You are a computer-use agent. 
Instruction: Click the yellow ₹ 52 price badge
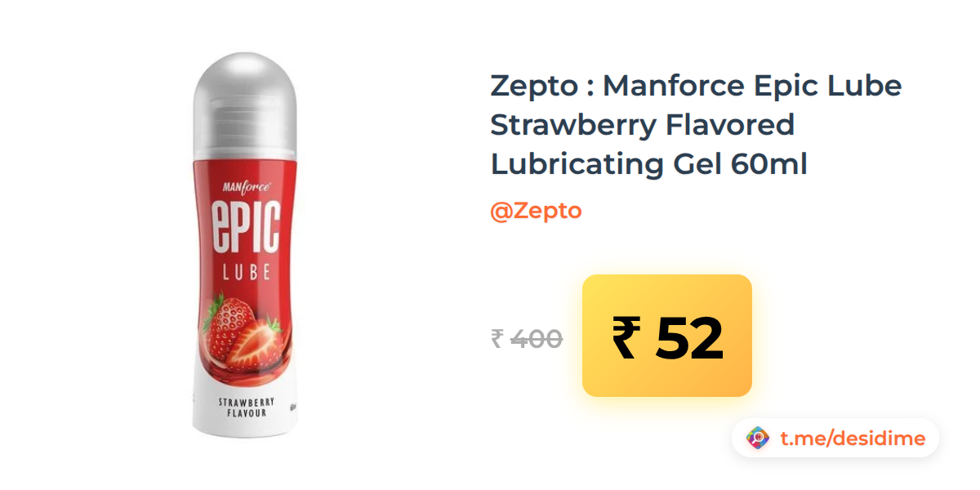[667, 336]
